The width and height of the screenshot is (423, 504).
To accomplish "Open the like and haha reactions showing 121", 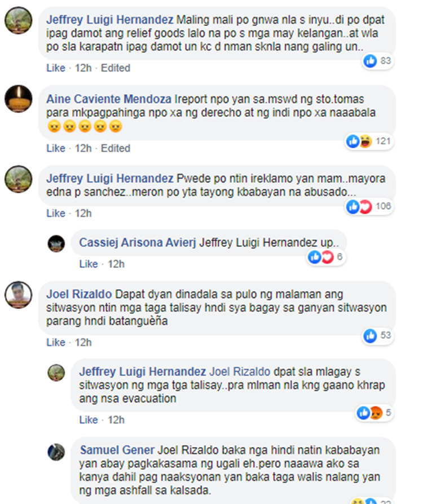I will [369, 141].
